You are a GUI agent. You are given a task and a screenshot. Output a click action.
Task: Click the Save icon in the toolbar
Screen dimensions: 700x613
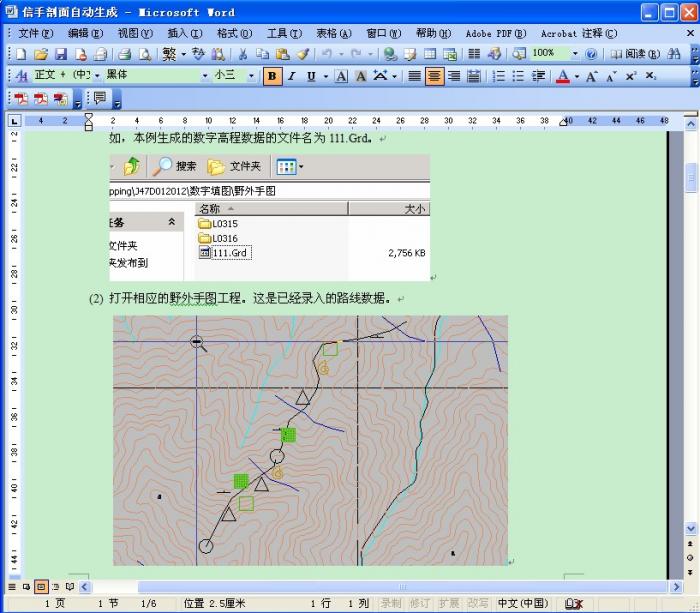pos(60,54)
